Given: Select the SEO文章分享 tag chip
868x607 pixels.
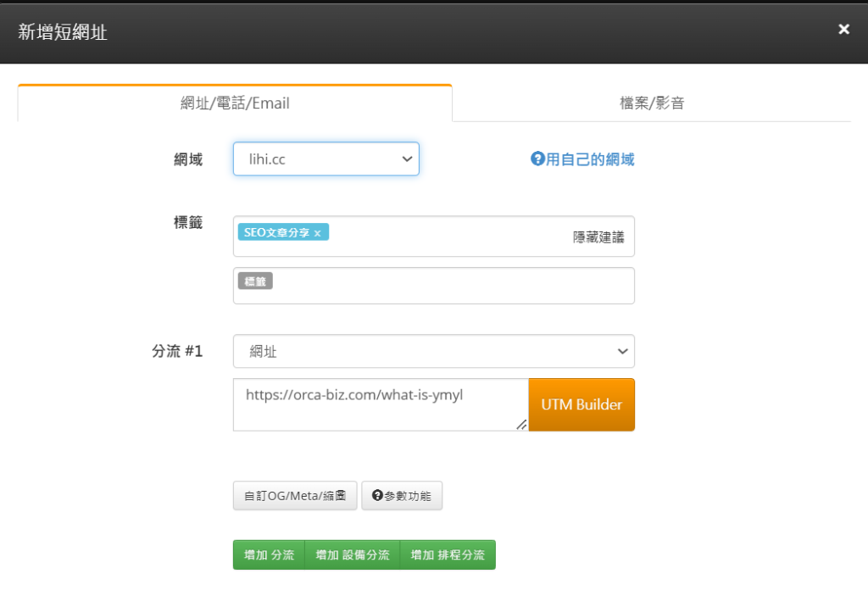Looking at the screenshot, I should [283, 232].
